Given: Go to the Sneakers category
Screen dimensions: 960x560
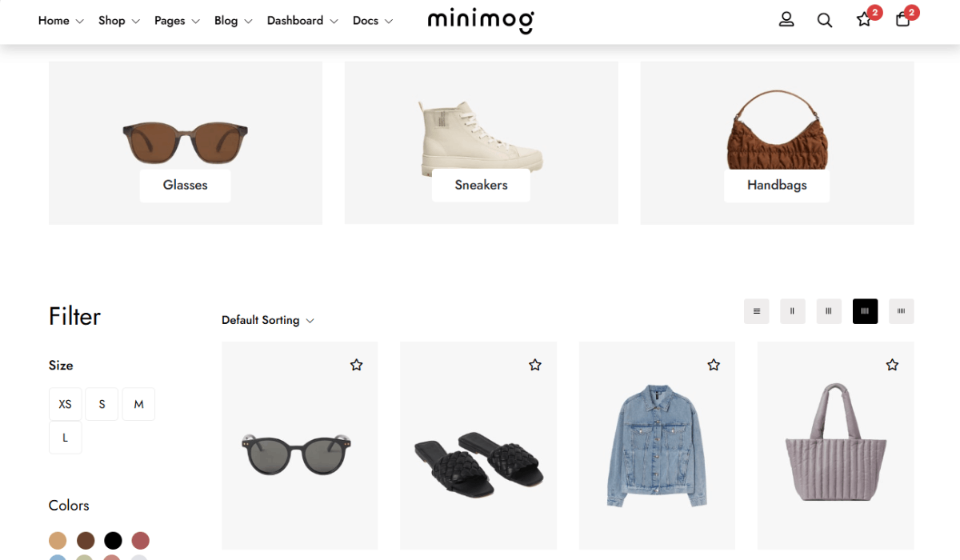Looking at the screenshot, I should pos(481,185).
